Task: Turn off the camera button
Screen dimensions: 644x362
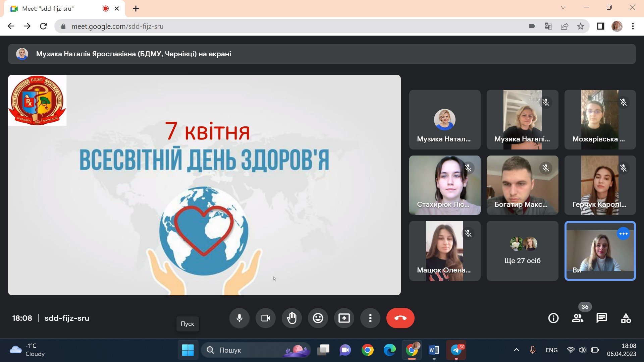Action: 265,318
